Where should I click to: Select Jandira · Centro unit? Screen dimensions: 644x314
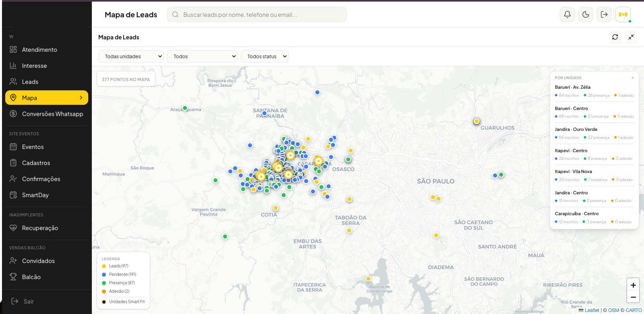pos(594,197)
